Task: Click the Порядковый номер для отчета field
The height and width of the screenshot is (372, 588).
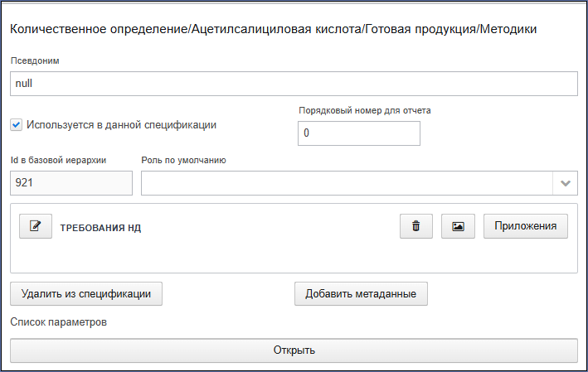Action: (359, 133)
